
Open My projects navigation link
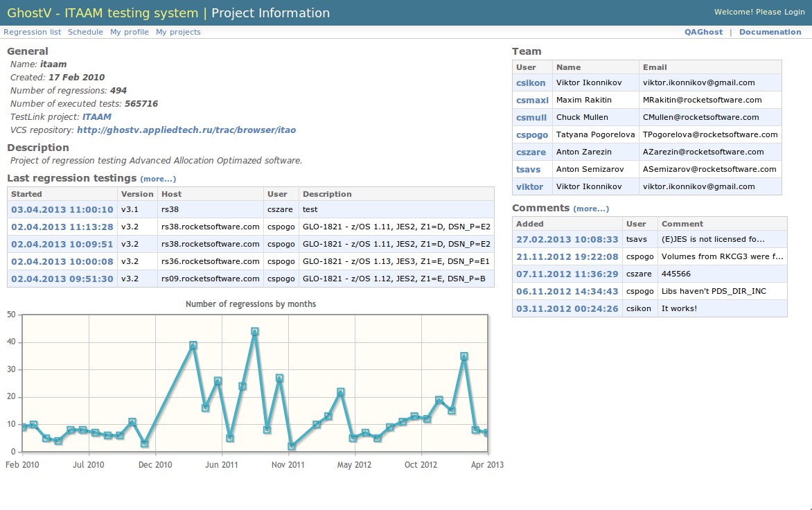[x=178, y=32]
